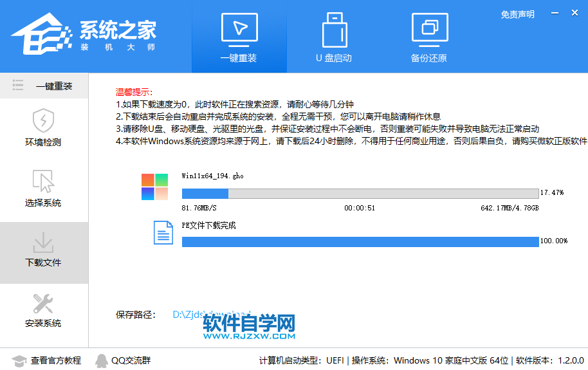Image resolution: width=588 pixels, height=370 pixels.
Task: Click the document icon for PE文件
Action: pyautogui.click(x=163, y=233)
